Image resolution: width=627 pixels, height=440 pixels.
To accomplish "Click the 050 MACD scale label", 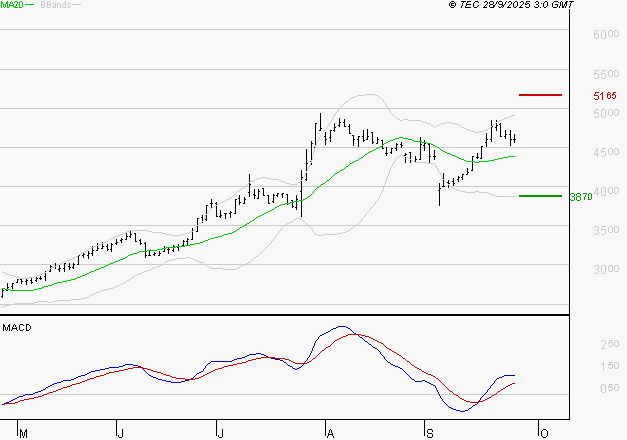I will pyautogui.click(x=610, y=388).
